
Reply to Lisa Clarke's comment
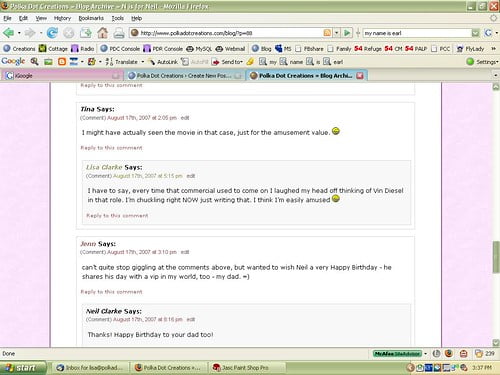(x=117, y=216)
